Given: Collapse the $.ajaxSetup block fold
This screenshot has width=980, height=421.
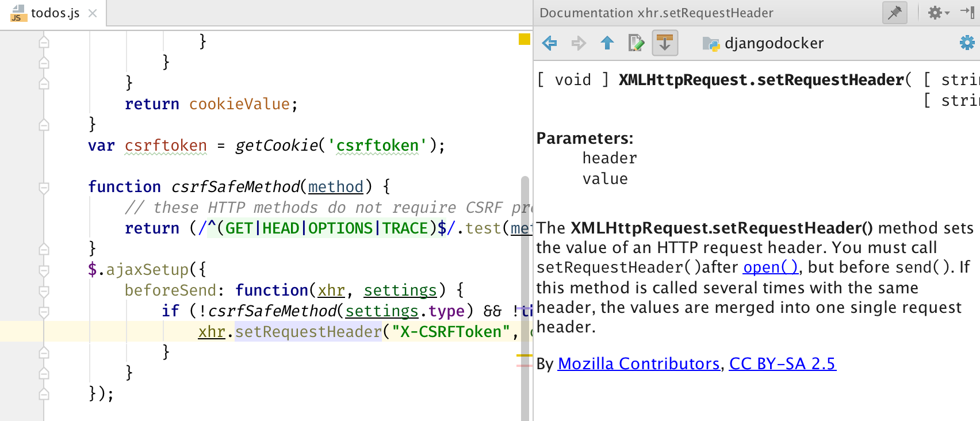Looking at the screenshot, I should click(x=44, y=270).
